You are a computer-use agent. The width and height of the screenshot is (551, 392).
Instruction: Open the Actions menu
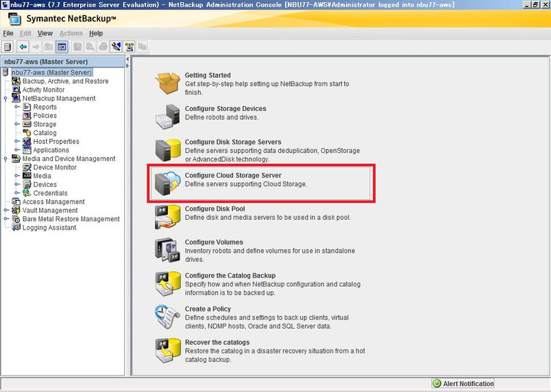click(x=71, y=33)
